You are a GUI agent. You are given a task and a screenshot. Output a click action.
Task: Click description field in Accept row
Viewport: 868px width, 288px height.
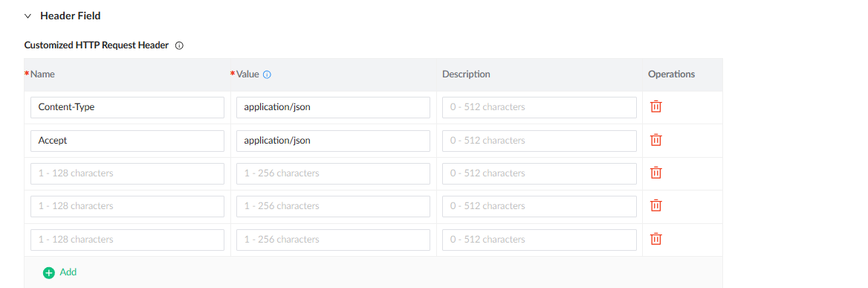click(x=540, y=141)
